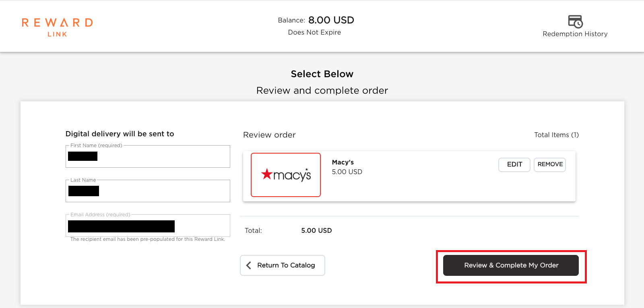Screen dimensions: 644x308
Task: Click the 'Select Below' heading
Action: 322,74
